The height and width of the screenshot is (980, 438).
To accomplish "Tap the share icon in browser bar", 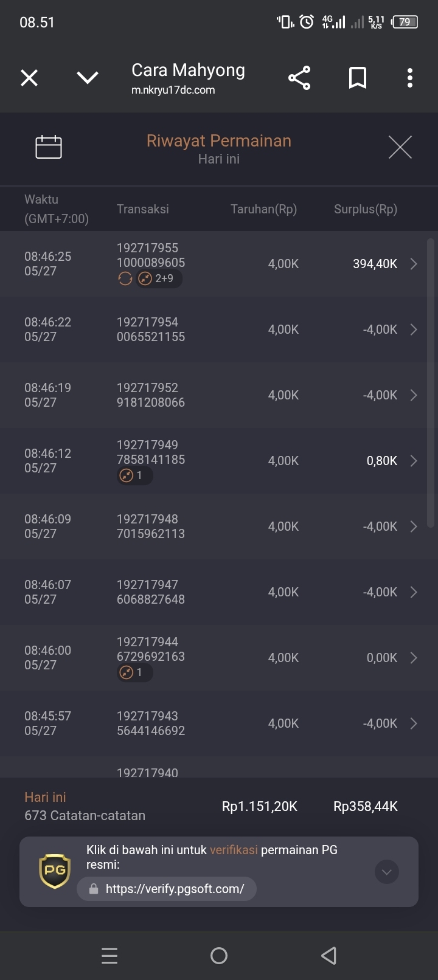I will coord(299,78).
